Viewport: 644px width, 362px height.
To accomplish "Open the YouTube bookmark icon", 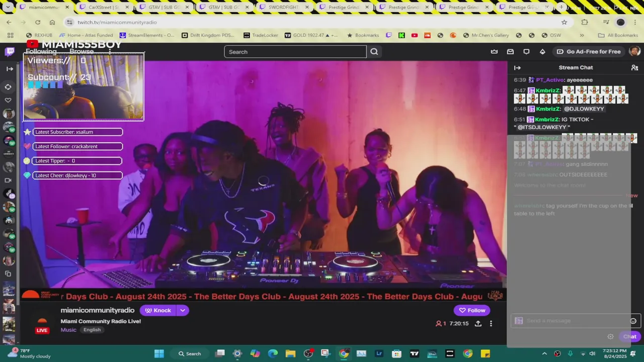I will click(x=415, y=35).
